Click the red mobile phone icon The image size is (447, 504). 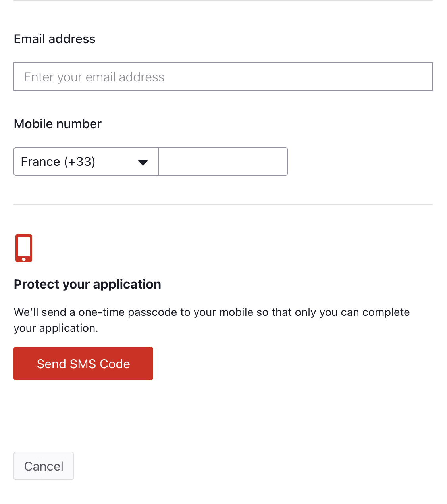pos(24,248)
